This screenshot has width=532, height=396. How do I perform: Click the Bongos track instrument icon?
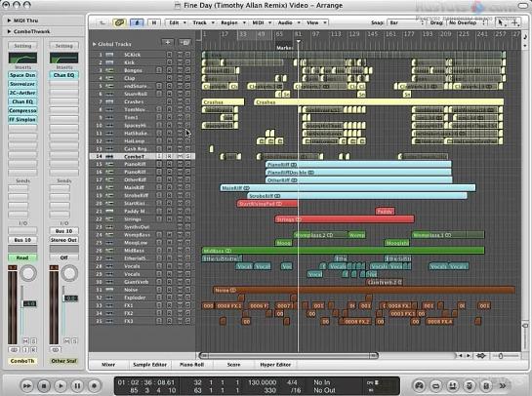pyautogui.click(x=109, y=70)
